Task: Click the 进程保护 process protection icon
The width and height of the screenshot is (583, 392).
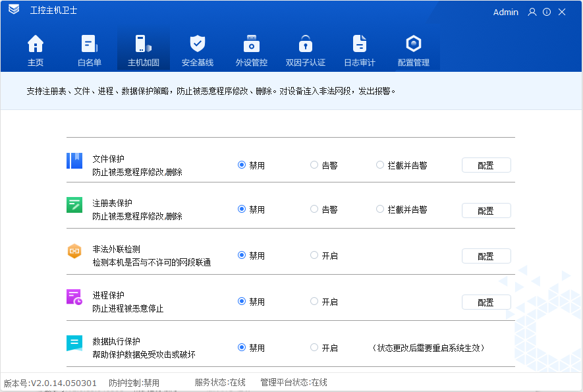Action: (x=74, y=296)
